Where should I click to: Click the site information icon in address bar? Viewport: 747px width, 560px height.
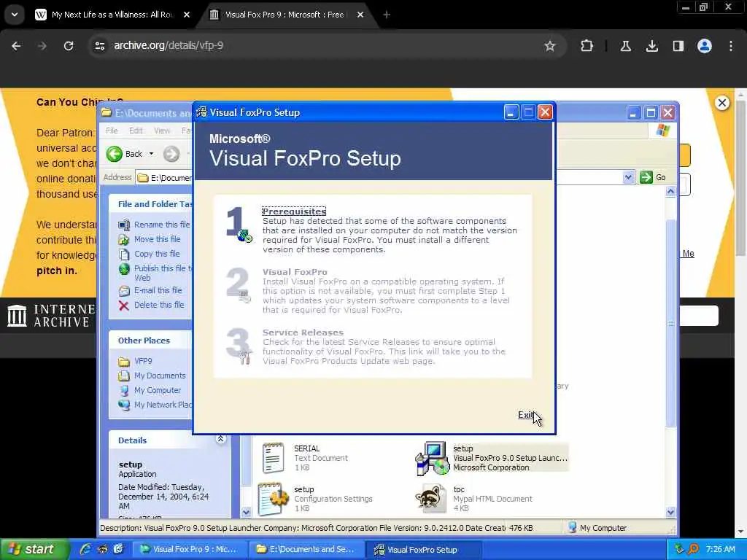[x=99, y=46]
